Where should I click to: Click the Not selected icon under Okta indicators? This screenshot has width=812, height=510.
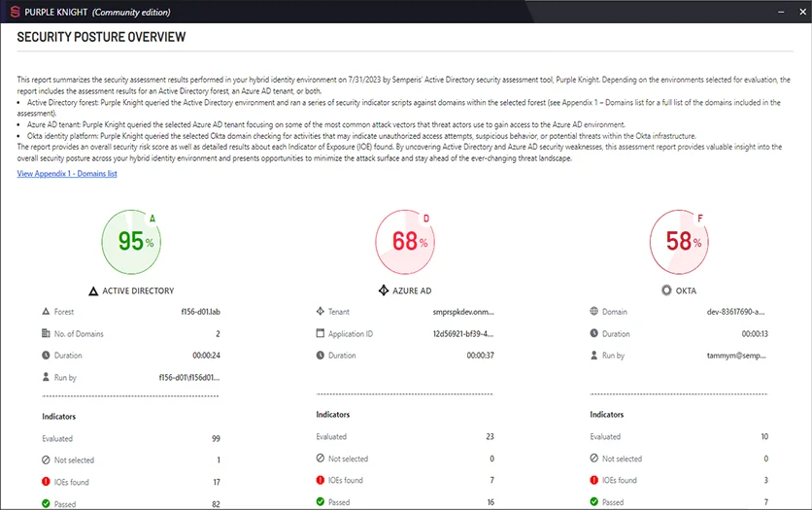coord(593,459)
